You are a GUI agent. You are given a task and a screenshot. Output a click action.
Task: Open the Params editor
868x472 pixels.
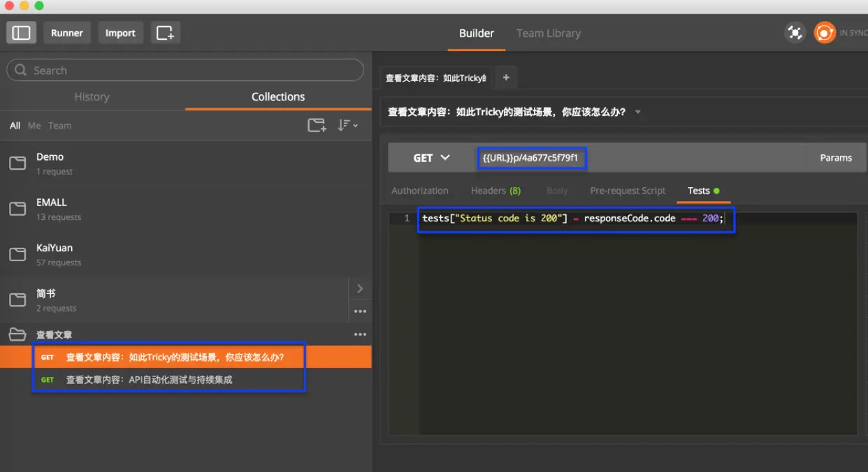(x=836, y=158)
